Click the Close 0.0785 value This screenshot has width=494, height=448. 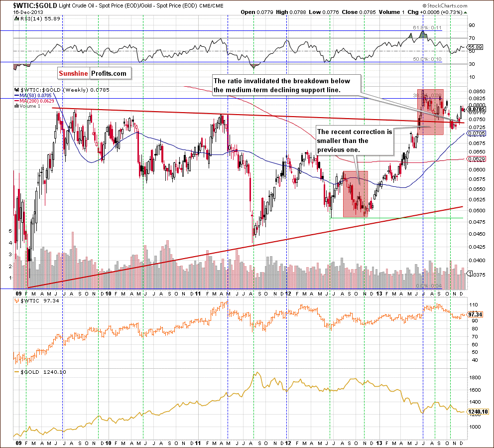(359, 12)
